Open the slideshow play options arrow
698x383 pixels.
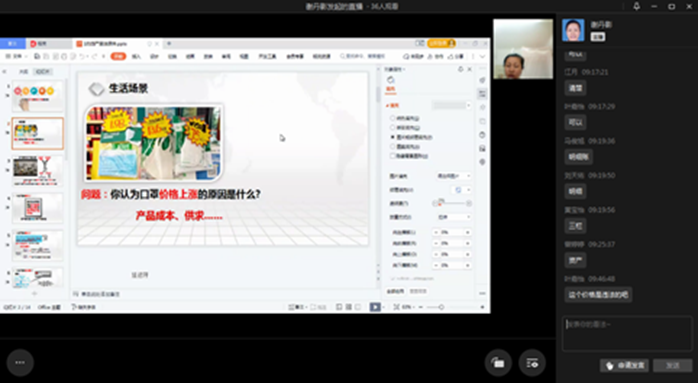pos(384,307)
